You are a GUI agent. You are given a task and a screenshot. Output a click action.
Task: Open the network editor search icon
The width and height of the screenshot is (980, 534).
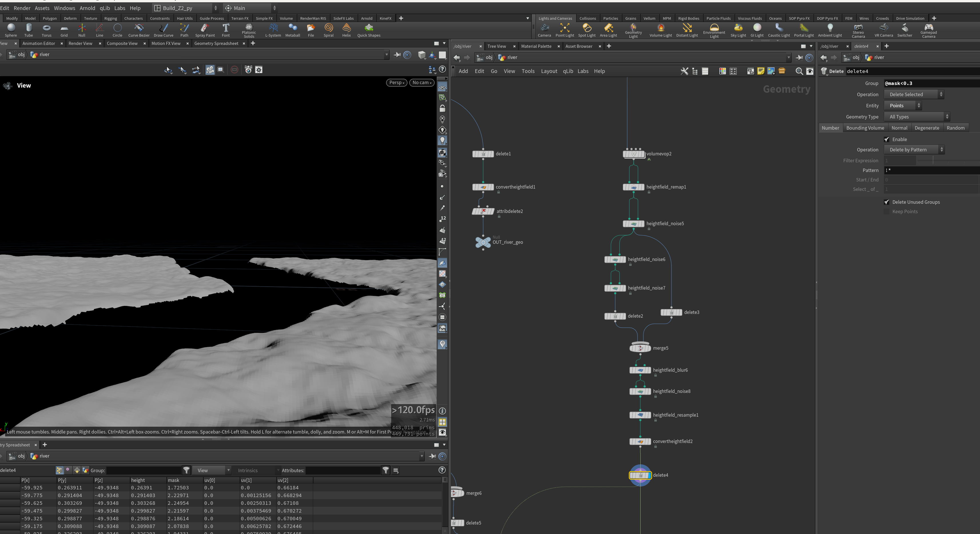coord(799,71)
